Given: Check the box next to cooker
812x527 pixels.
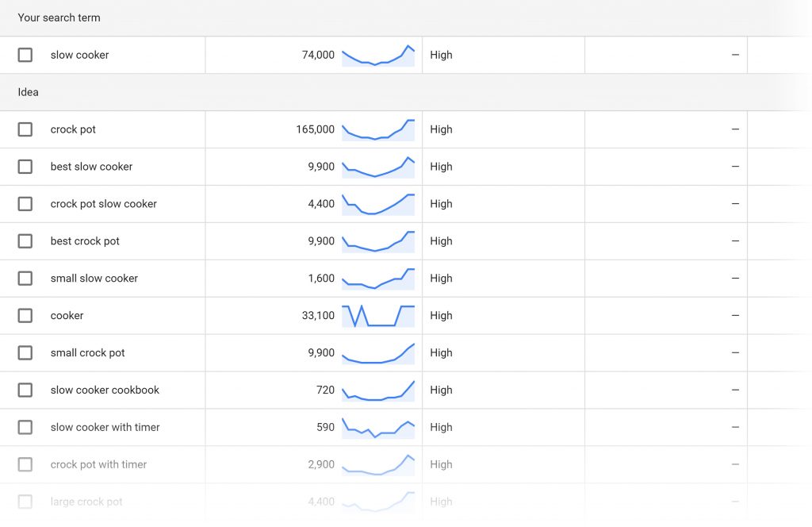Looking at the screenshot, I should (25, 316).
